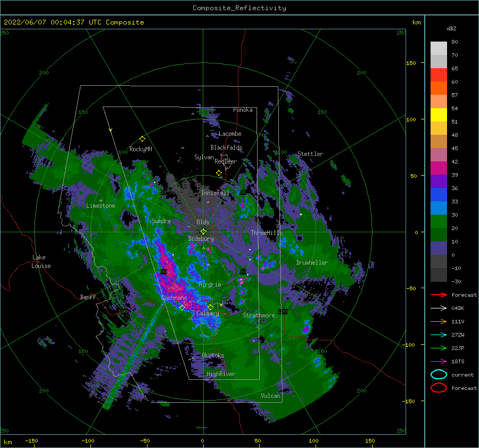Click the RedDeer city label

coord(226,161)
